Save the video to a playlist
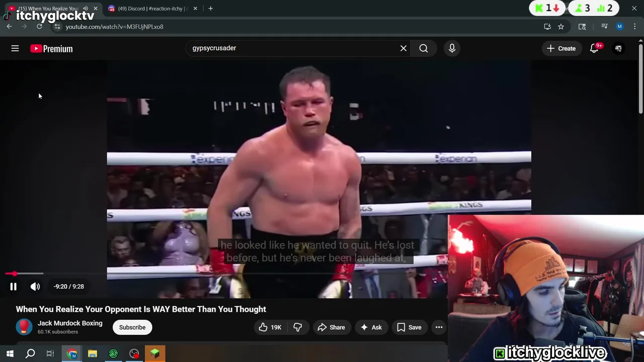The image size is (644, 362). [x=409, y=327]
